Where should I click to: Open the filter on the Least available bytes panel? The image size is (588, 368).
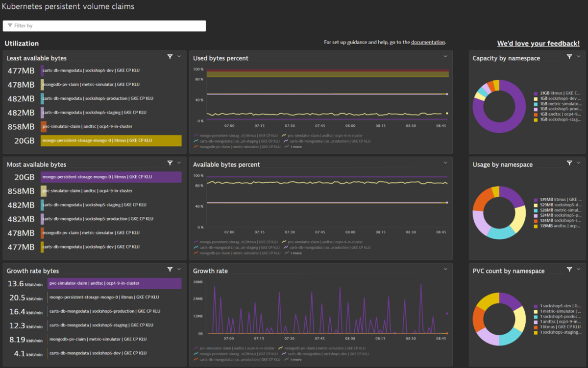[170, 56]
